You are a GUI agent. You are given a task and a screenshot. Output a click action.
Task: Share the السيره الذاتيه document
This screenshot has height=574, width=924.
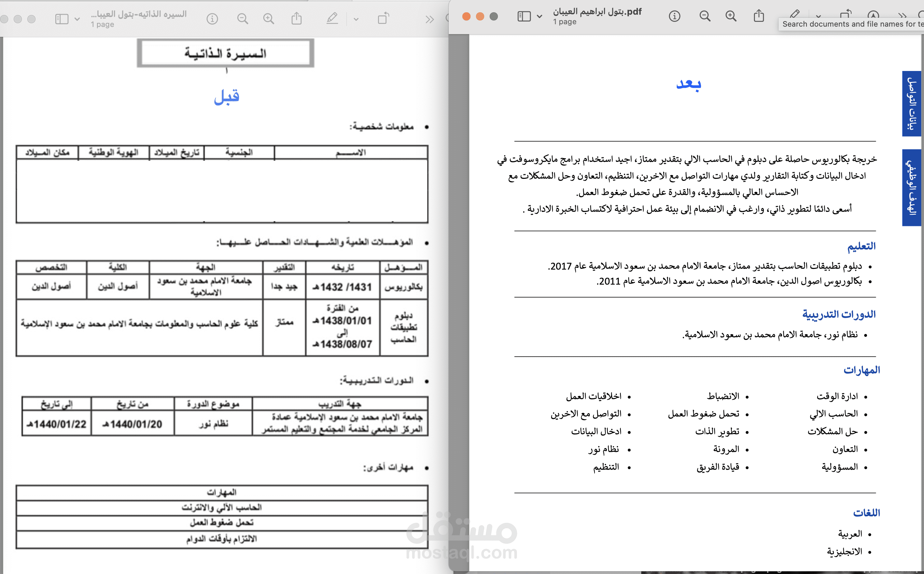(x=297, y=19)
